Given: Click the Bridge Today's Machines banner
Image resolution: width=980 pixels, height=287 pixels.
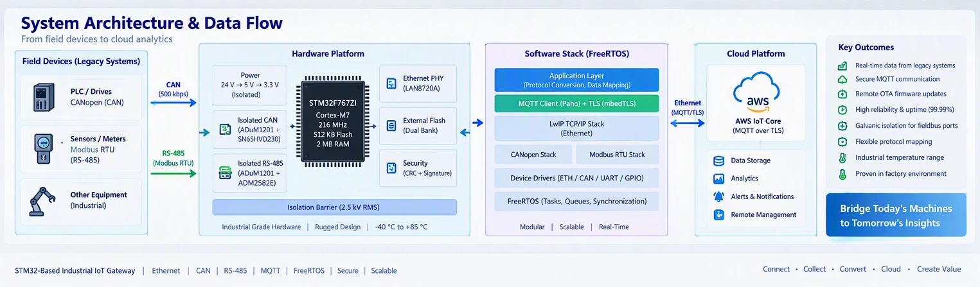Looking at the screenshot, I should point(896,216).
